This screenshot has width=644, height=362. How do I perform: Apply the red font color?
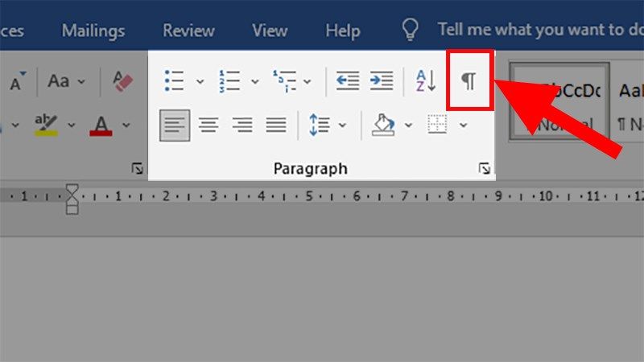point(101,125)
